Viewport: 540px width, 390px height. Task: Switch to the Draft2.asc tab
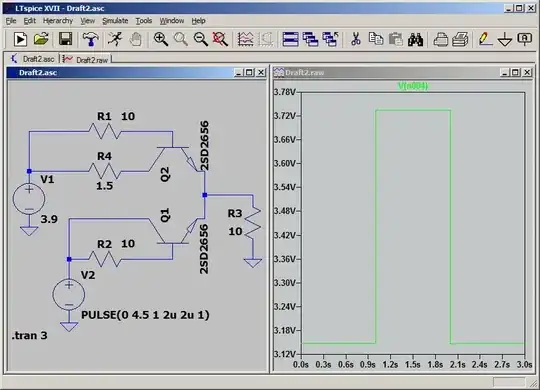tap(32, 59)
